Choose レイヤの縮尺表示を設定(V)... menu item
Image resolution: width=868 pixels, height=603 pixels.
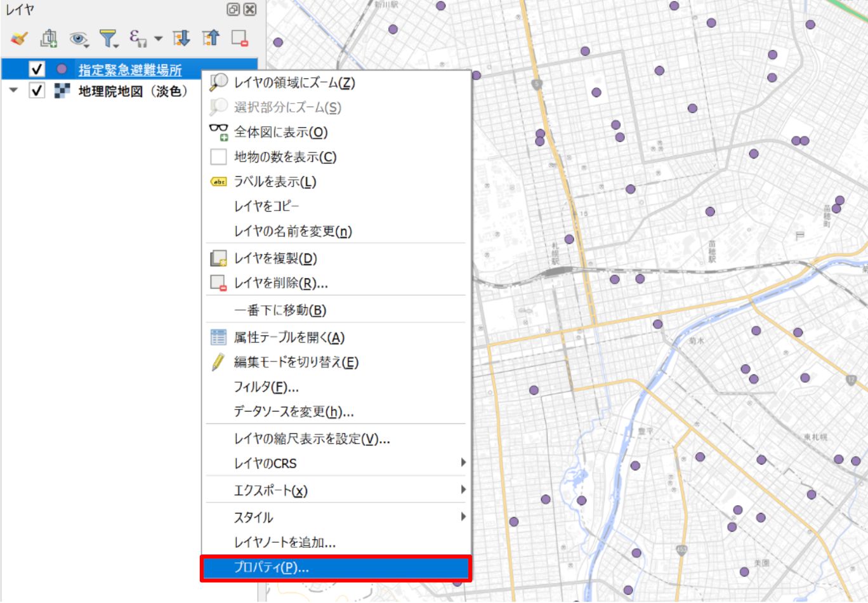(x=336, y=439)
